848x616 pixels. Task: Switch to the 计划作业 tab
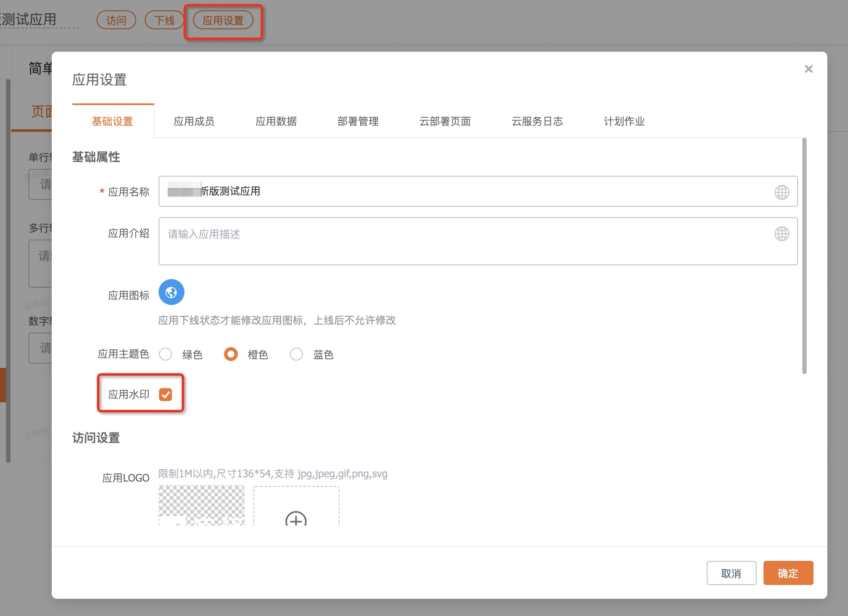624,121
